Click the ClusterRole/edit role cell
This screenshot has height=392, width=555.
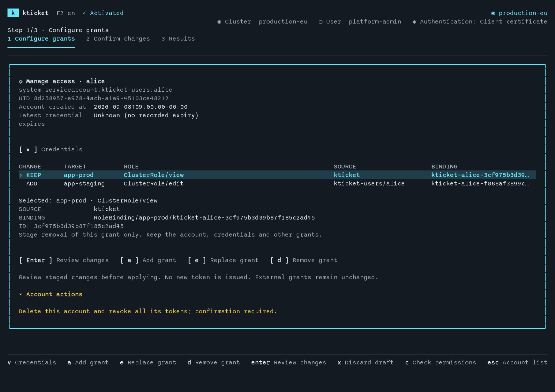point(154,183)
